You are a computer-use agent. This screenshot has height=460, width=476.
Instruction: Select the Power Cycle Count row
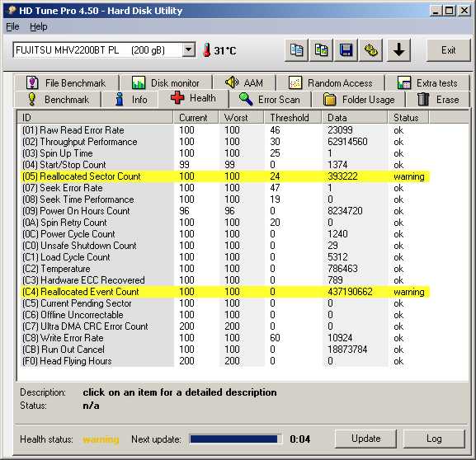[225, 234]
